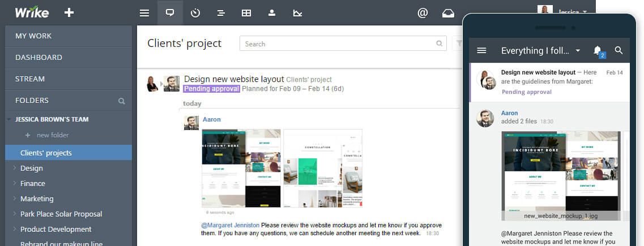Image resolution: width=644 pixels, height=246 pixels.
Task: Click the Wrike logo
Action: 32,12
